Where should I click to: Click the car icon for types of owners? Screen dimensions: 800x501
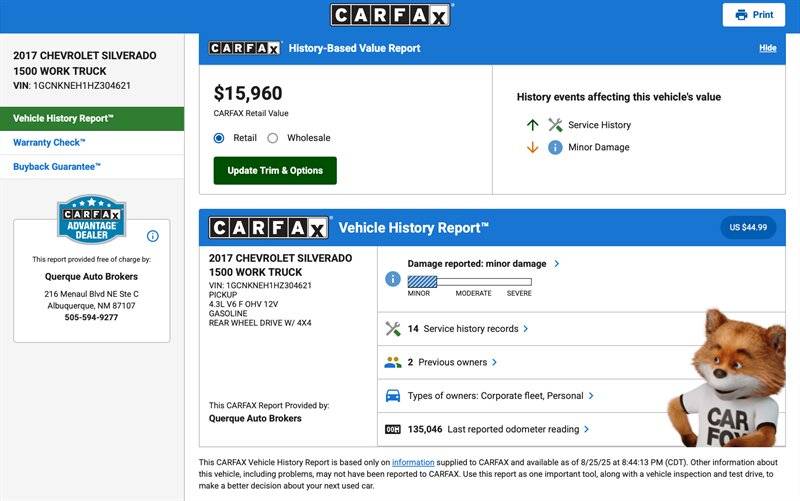point(393,396)
